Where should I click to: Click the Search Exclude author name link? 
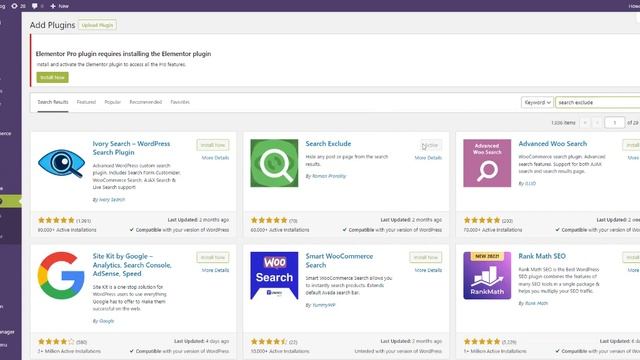tap(329, 176)
